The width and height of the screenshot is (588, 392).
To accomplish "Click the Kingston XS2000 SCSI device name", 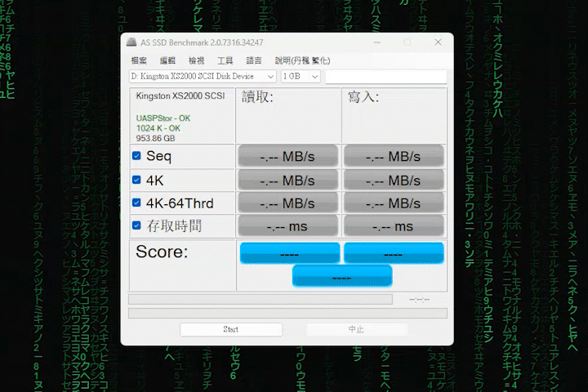I will [x=180, y=96].
